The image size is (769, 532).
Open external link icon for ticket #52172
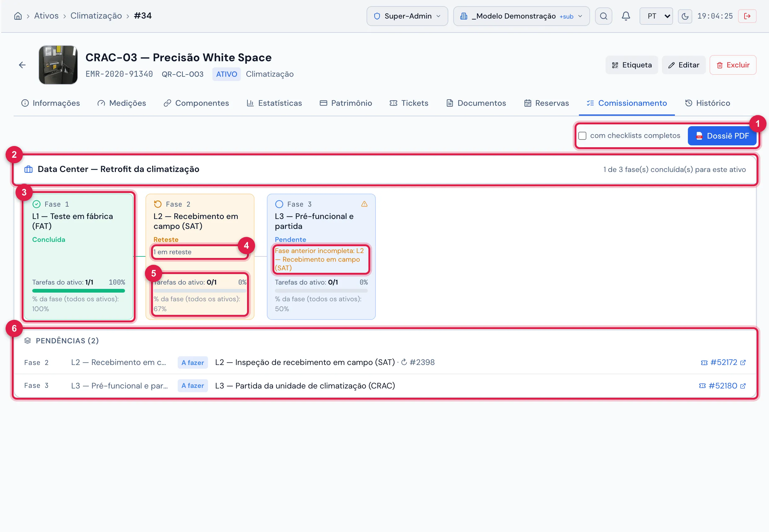tap(743, 362)
